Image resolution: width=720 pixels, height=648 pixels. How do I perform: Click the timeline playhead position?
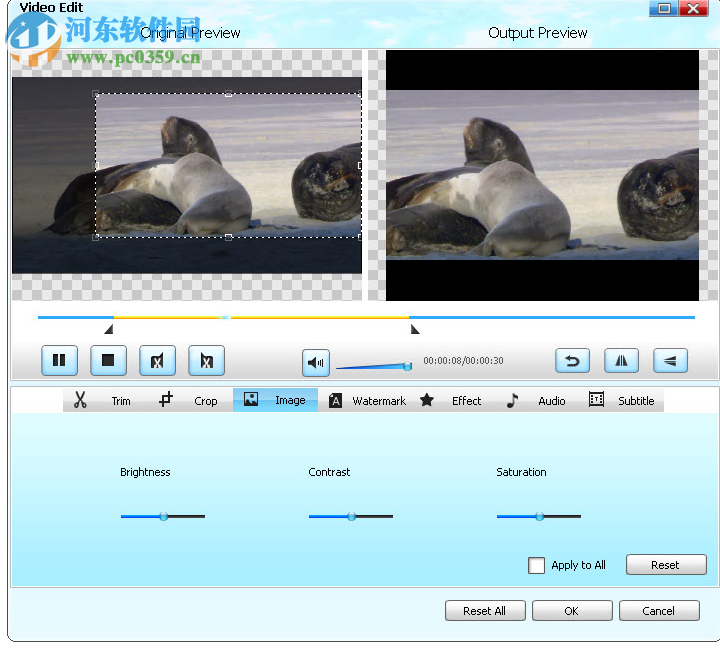tap(226, 317)
